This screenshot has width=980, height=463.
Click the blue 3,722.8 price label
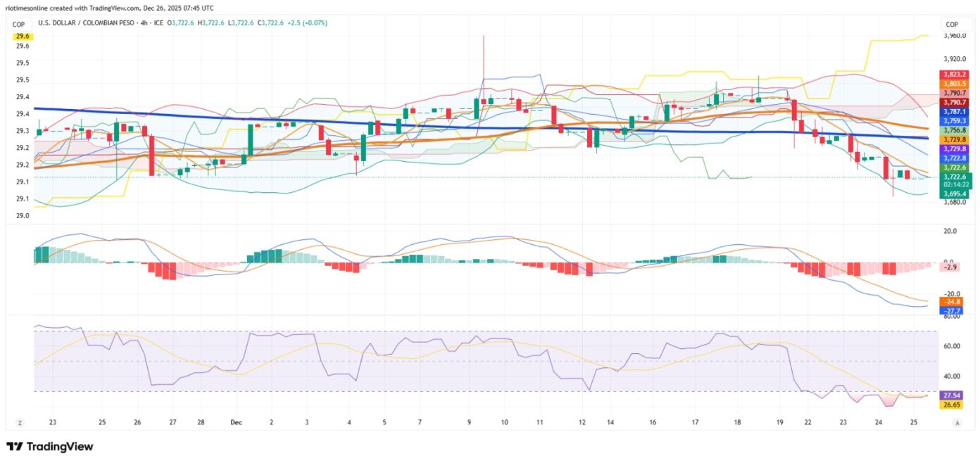(953, 158)
